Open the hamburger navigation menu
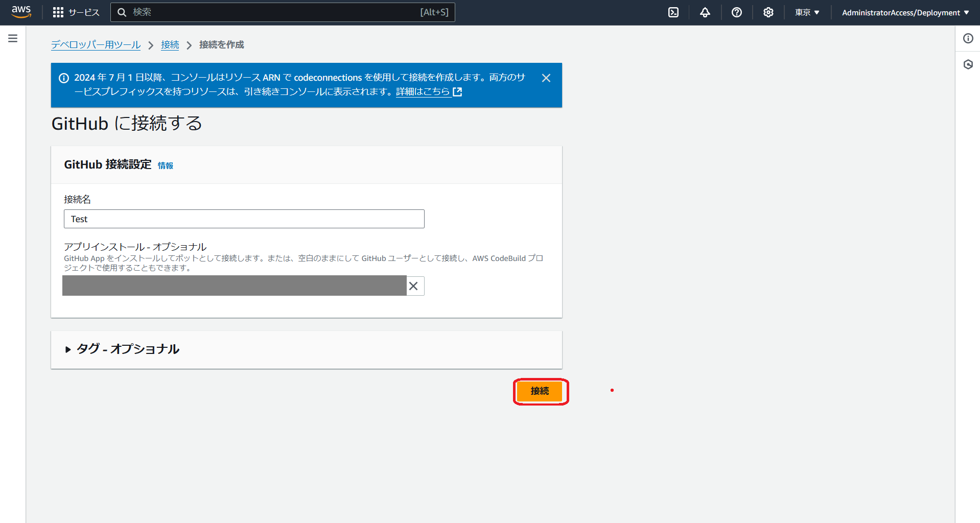The height and width of the screenshot is (523, 980). (12, 38)
